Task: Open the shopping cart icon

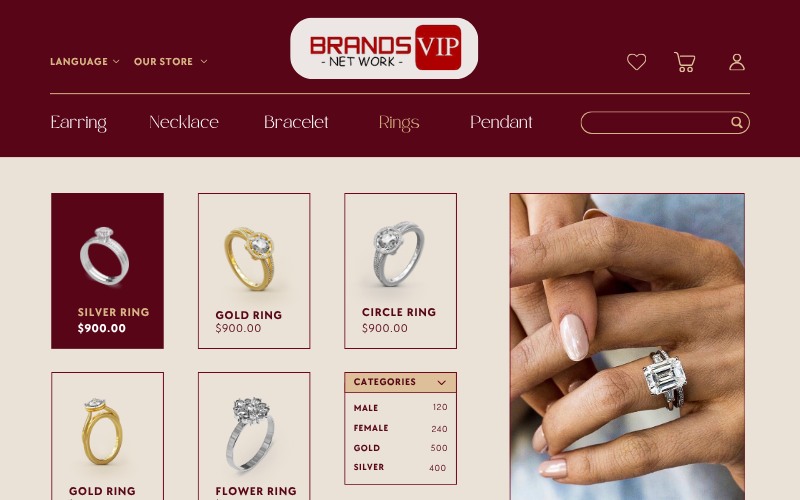Action: coord(685,62)
